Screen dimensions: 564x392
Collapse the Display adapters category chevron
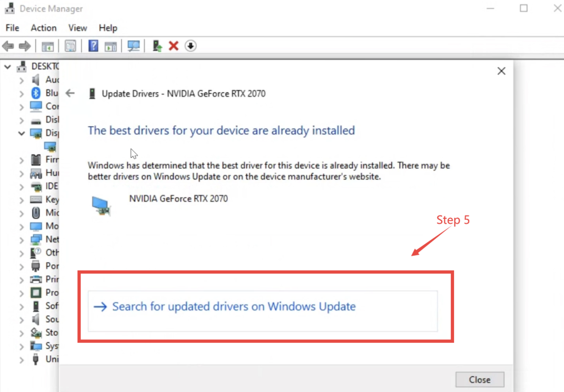[22, 133]
